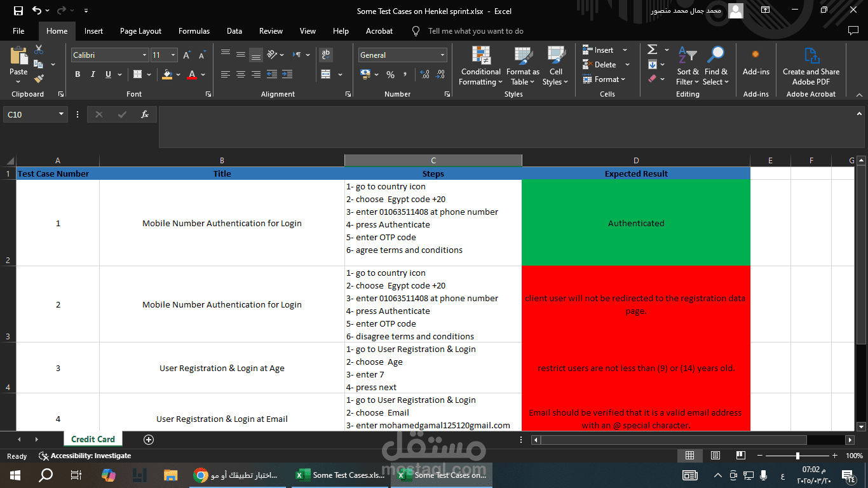Click the red Font Color button
This screenshot has width=868, height=488.
pyautogui.click(x=192, y=74)
